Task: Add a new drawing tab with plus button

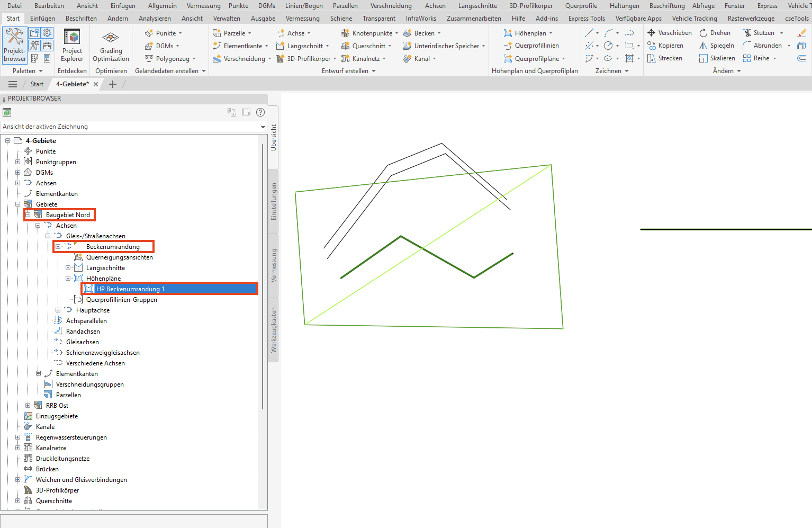Action: pos(113,84)
